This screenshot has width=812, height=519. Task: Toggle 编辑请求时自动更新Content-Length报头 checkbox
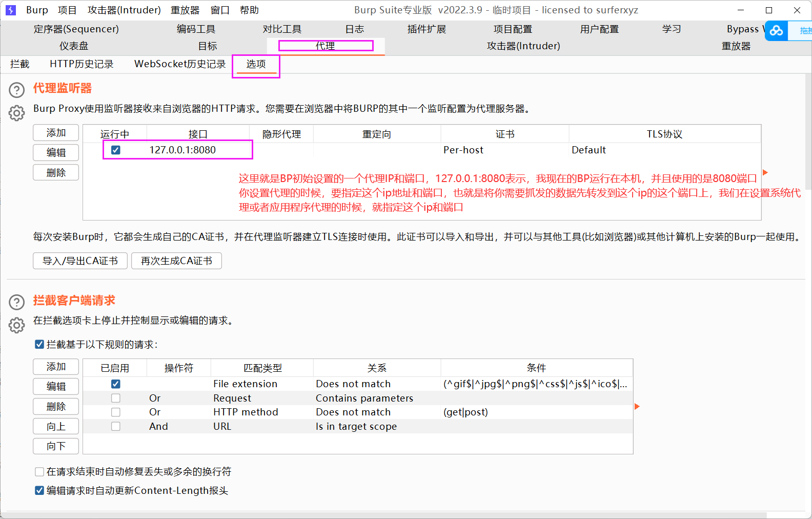[x=39, y=491]
